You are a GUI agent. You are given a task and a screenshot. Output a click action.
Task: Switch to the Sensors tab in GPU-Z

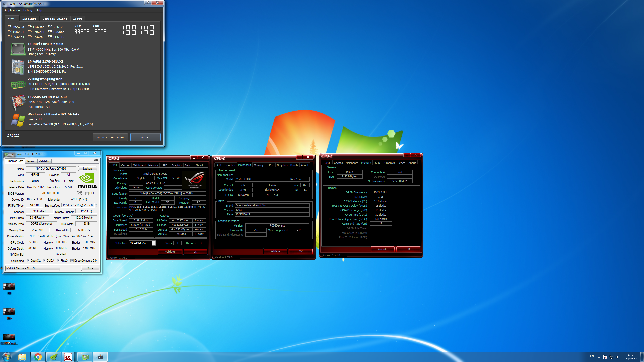point(31,161)
